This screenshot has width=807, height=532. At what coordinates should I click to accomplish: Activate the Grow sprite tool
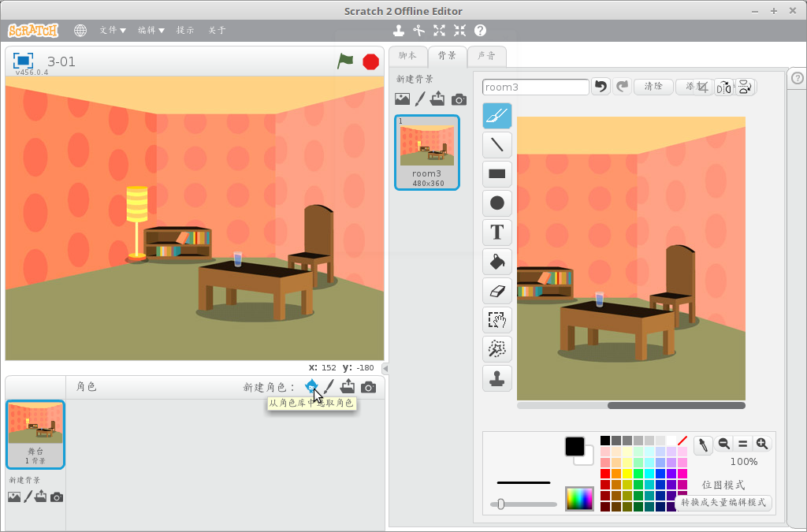coord(439,31)
